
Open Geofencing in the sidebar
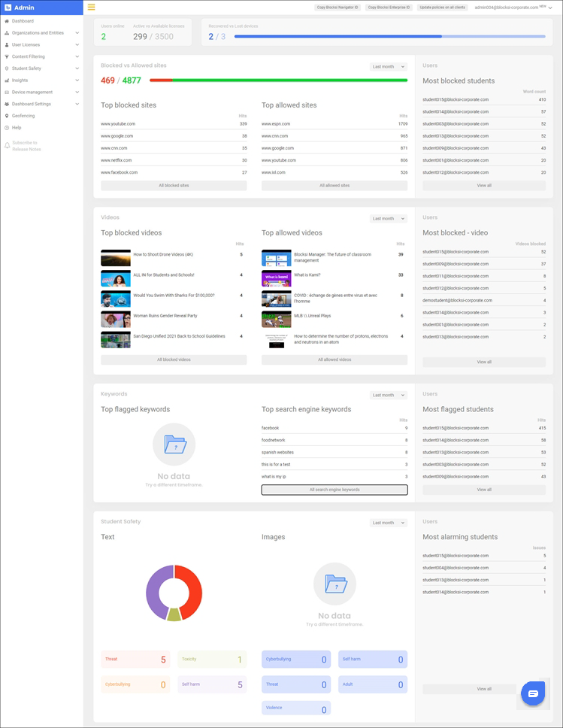click(23, 116)
